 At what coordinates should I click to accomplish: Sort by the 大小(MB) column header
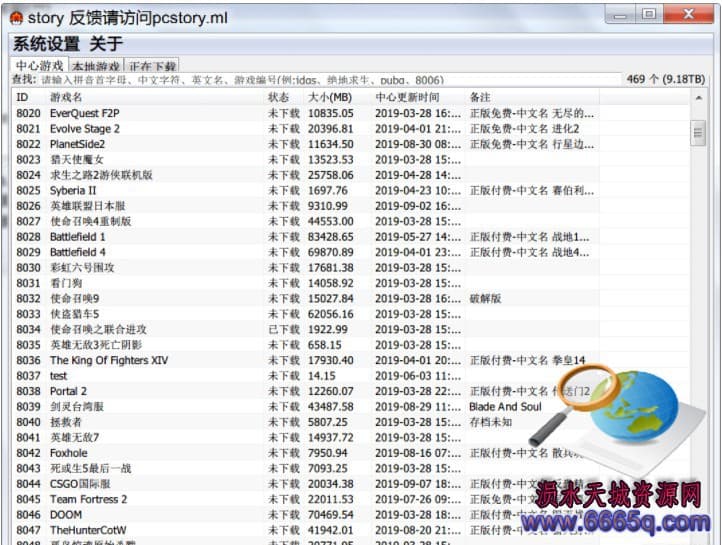[x=338, y=97]
